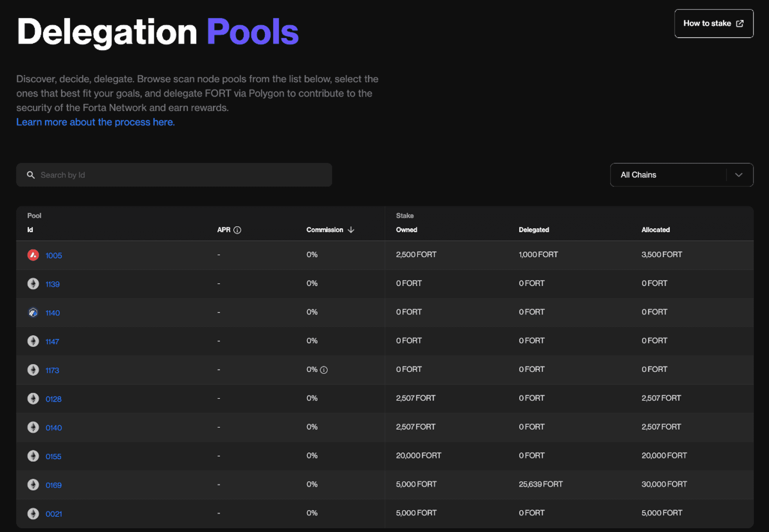Click the info icon next to pool 1173 commission
The image size is (769, 532).
click(324, 370)
